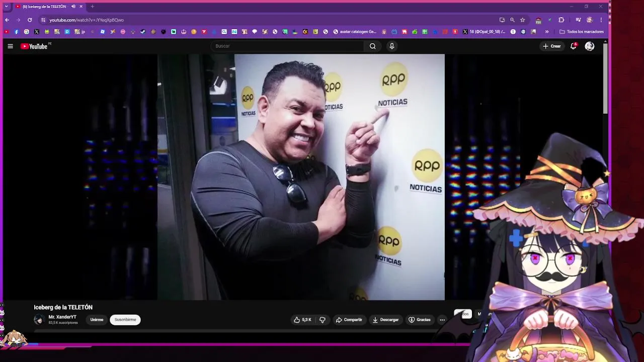Open the YouTube account avatar menu
Image resolution: width=644 pixels, height=362 pixels.
tap(590, 46)
